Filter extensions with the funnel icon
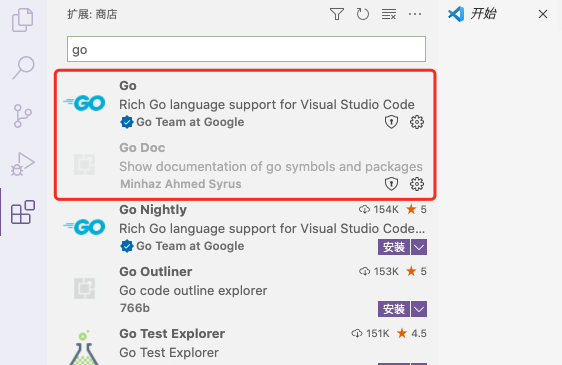This screenshot has width=562, height=365. coord(337,14)
